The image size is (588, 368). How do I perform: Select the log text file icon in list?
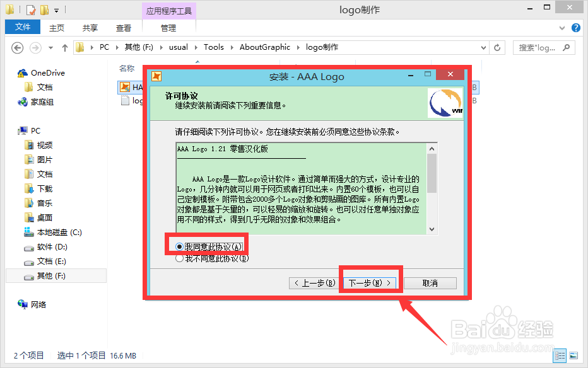click(x=125, y=100)
